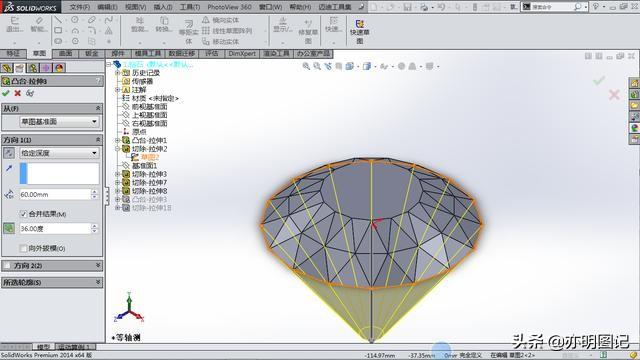Enable the 向外拔模 draft outward checkbox
The image size is (640, 360).
click(x=23, y=248)
